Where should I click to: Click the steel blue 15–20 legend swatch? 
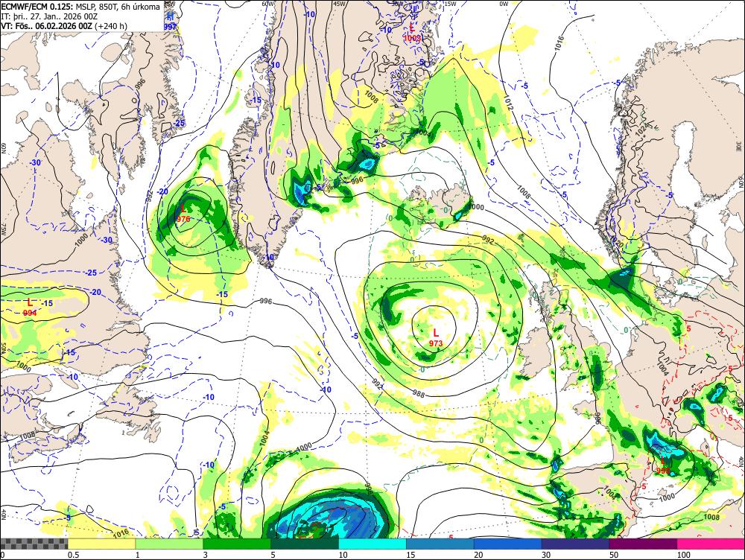(x=440, y=544)
